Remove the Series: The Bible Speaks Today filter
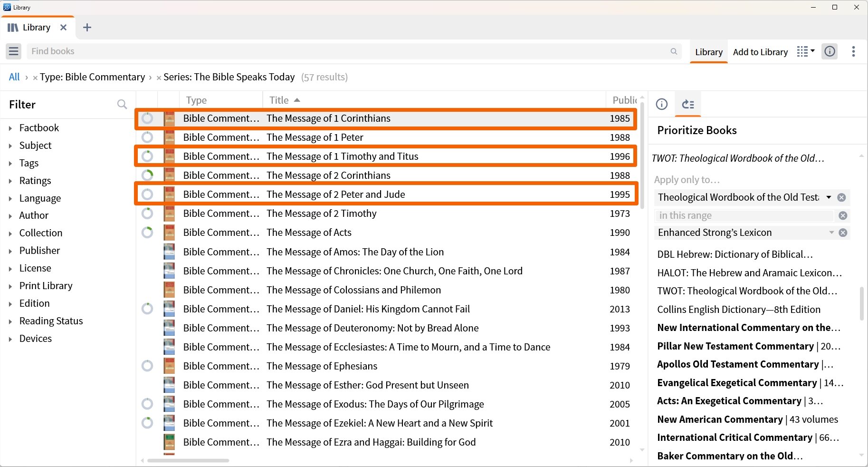 159,78
